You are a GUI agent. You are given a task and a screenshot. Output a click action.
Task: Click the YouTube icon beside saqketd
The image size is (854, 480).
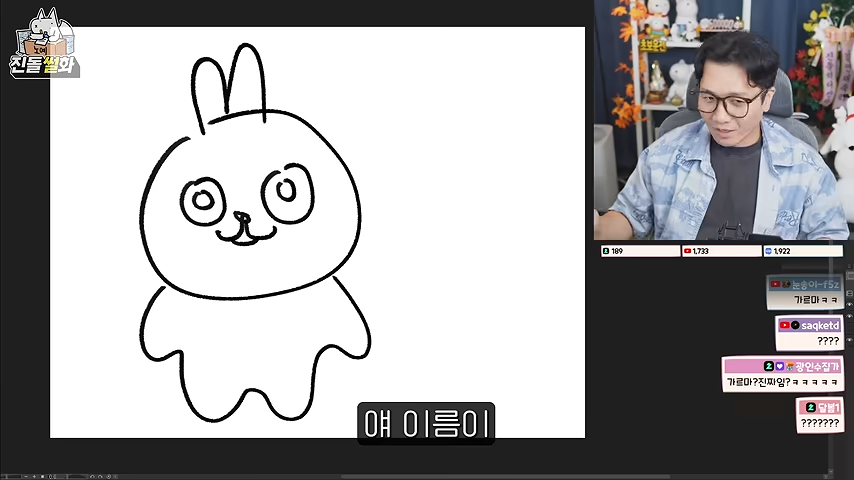pyautogui.click(x=784, y=325)
